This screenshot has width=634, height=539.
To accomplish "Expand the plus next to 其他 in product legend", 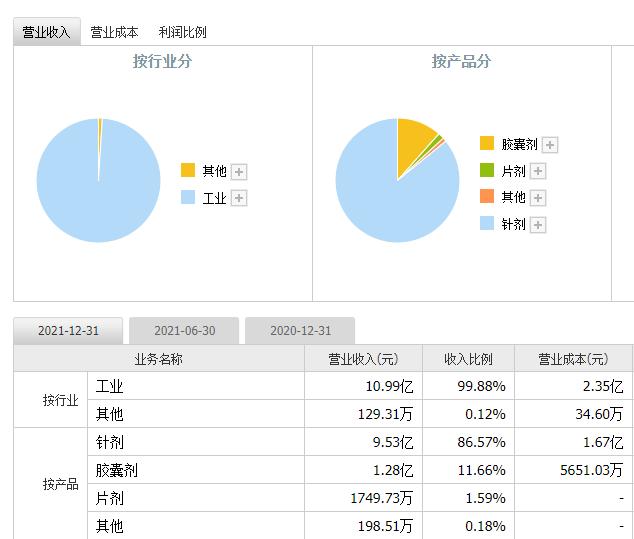I will 538,198.
